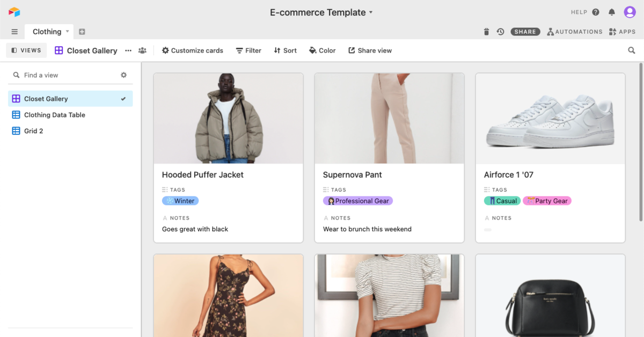Open the Hooded Puffer Jacket card image
The height and width of the screenshot is (337, 644).
click(229, 119)
